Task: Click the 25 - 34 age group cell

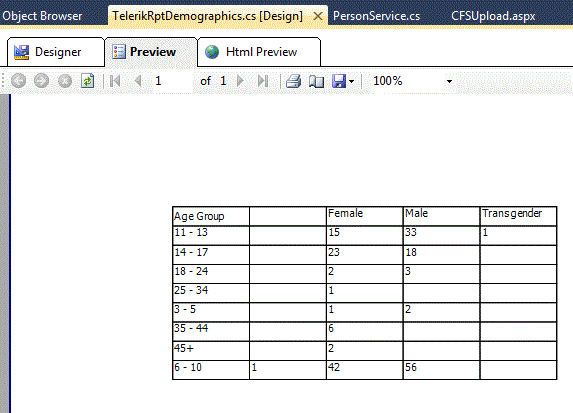Action: (211, 293)
